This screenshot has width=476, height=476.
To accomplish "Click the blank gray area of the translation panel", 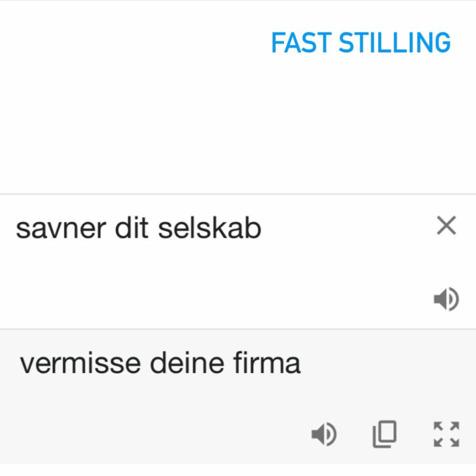I will 148,419.
